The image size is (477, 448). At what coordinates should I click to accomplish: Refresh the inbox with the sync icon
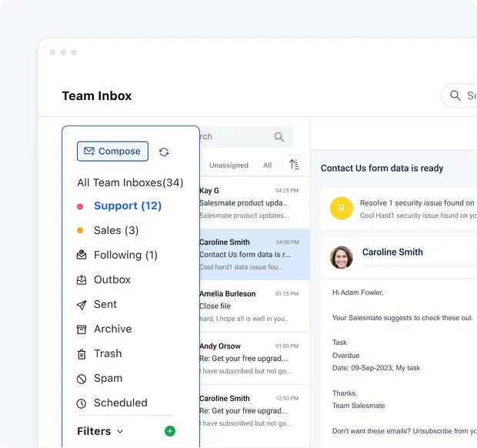164,152
